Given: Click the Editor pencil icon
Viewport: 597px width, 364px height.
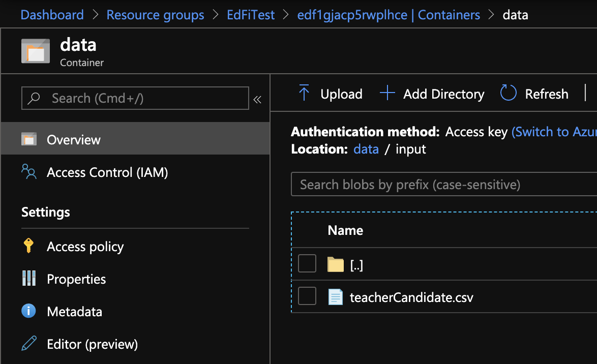Looking at the screenshot, I should coord(28,344).
